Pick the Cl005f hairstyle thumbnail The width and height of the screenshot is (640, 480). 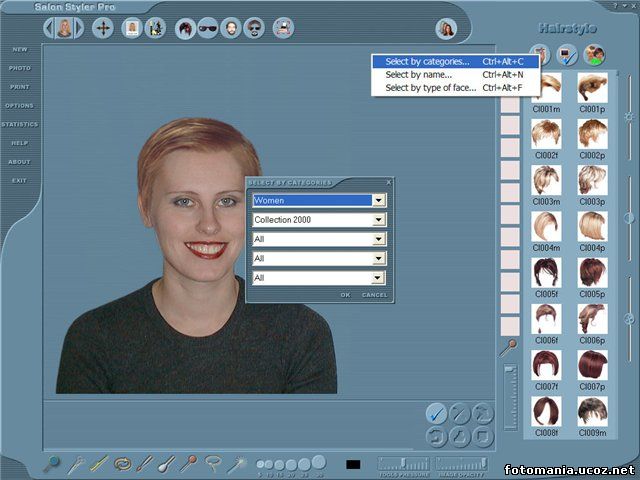(x=546, y=273)
